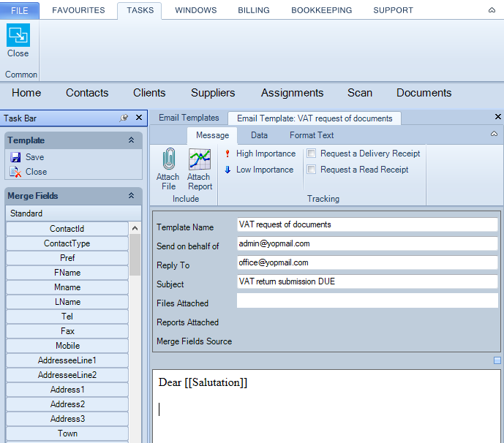Insert the AddresseeLine2 merge field

(67, 375)
